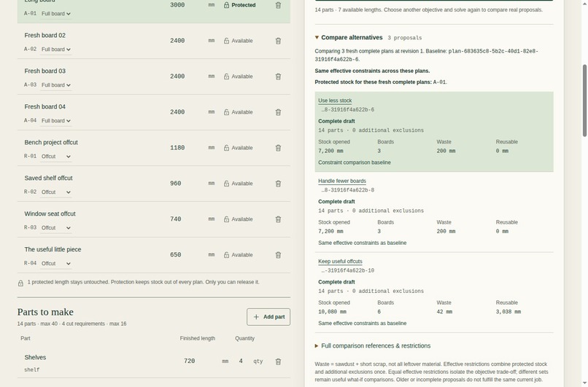
Task: Delete Fresh board 04 with trash icon
Action: (278, 112)
